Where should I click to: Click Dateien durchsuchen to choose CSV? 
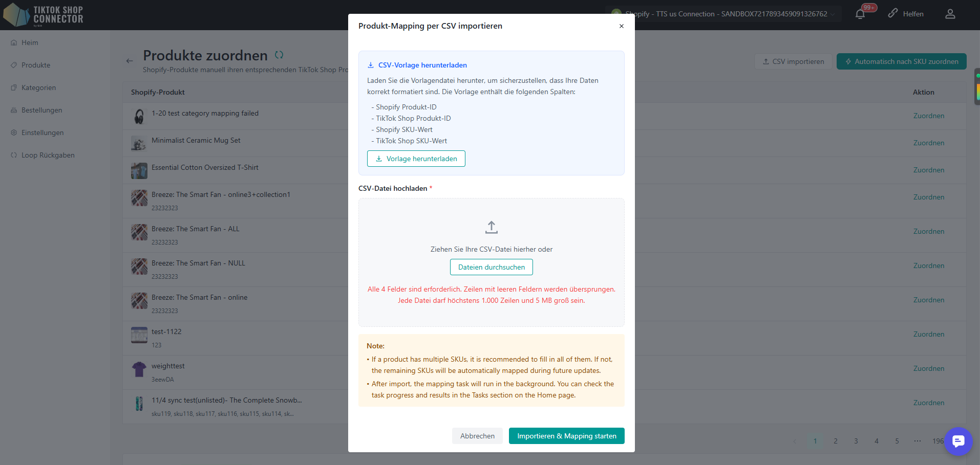pos(492,267)
